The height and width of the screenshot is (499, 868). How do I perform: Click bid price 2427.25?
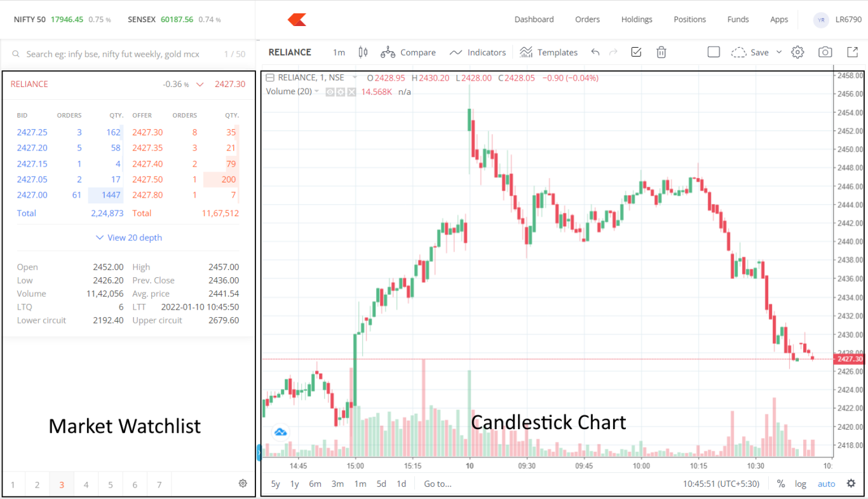tap(32, 132)
